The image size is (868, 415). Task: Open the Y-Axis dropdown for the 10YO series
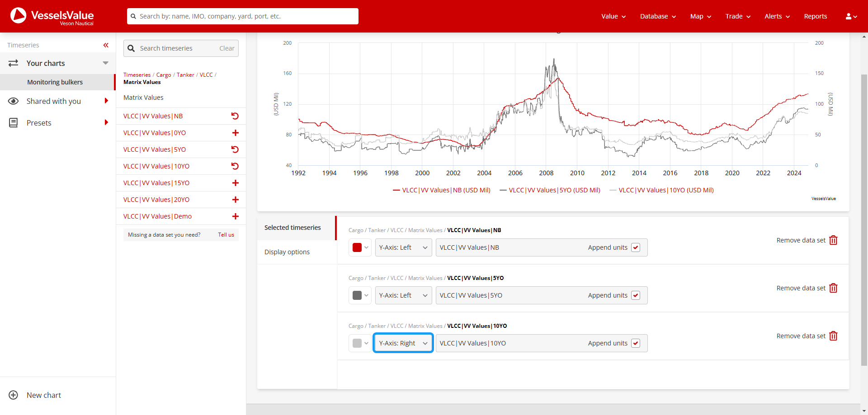pos(403,343)
